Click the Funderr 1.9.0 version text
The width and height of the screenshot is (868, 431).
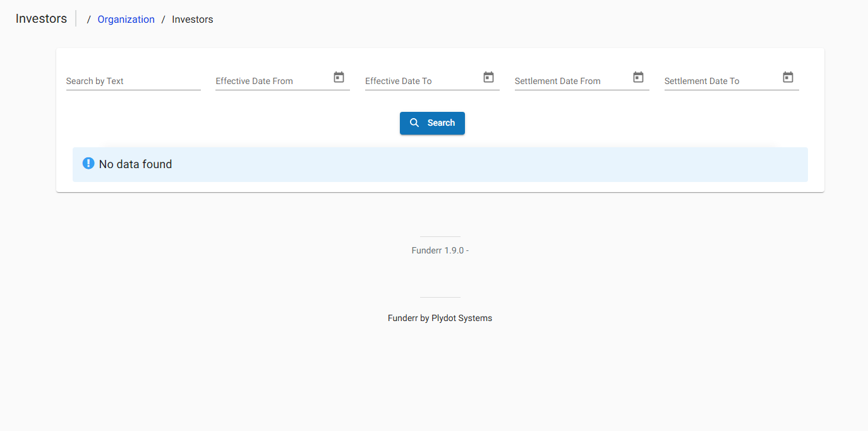(440, 250)
